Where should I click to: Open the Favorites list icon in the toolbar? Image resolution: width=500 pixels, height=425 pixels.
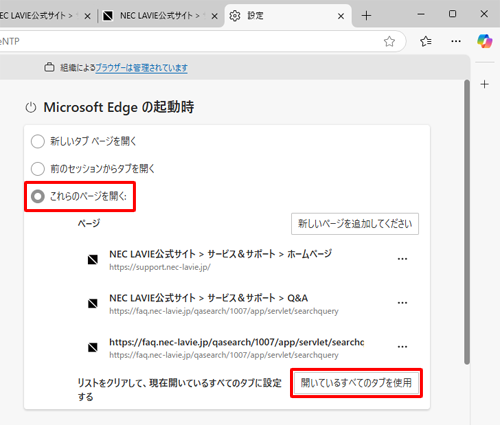pyautogui.click(x=426, y=41)
